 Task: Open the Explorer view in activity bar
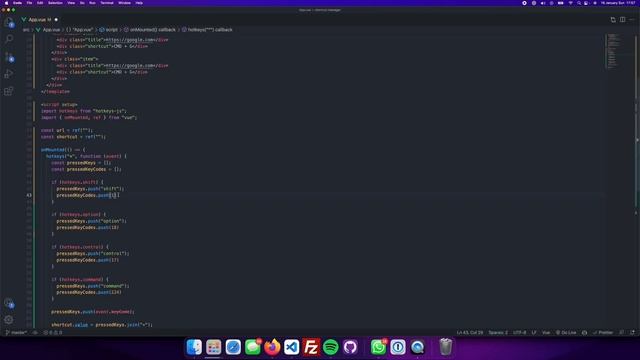pos(9,22)
